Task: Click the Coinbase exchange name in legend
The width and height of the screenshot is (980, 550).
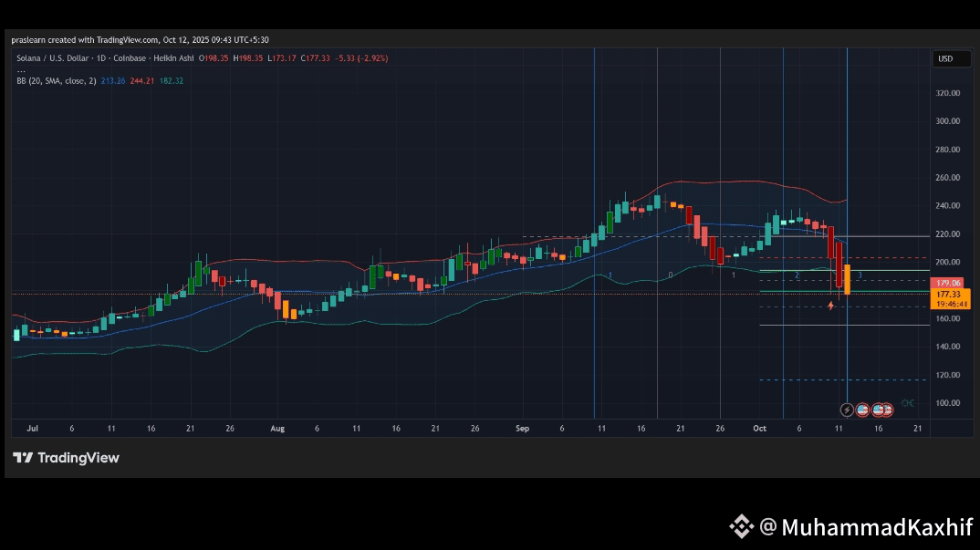Action: 130,58
